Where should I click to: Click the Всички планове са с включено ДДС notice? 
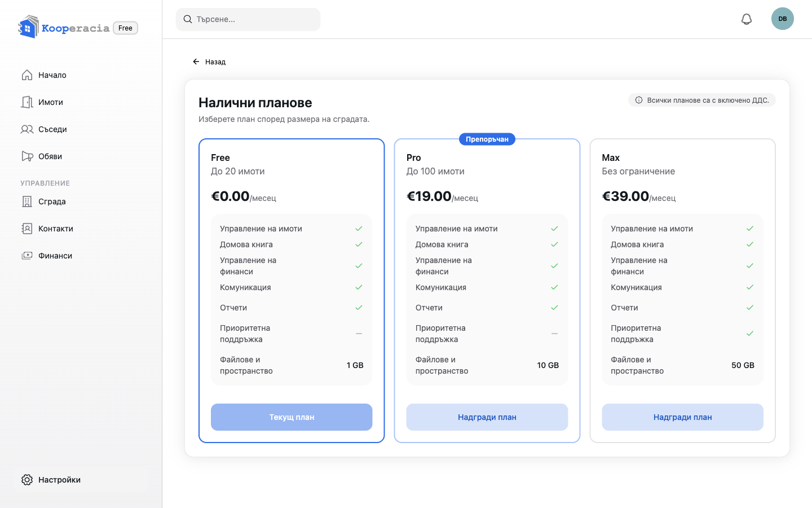pos(702,100)
